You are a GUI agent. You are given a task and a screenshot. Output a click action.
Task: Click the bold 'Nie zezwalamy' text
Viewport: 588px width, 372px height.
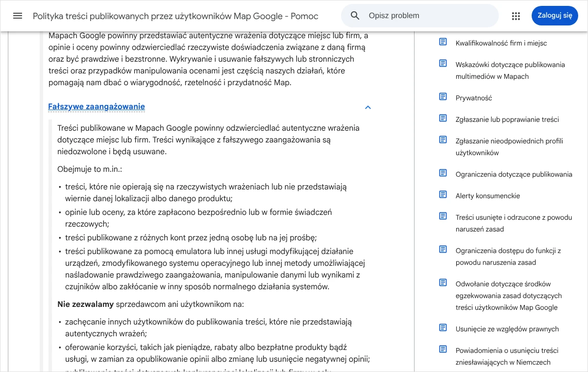coord(85,304)
